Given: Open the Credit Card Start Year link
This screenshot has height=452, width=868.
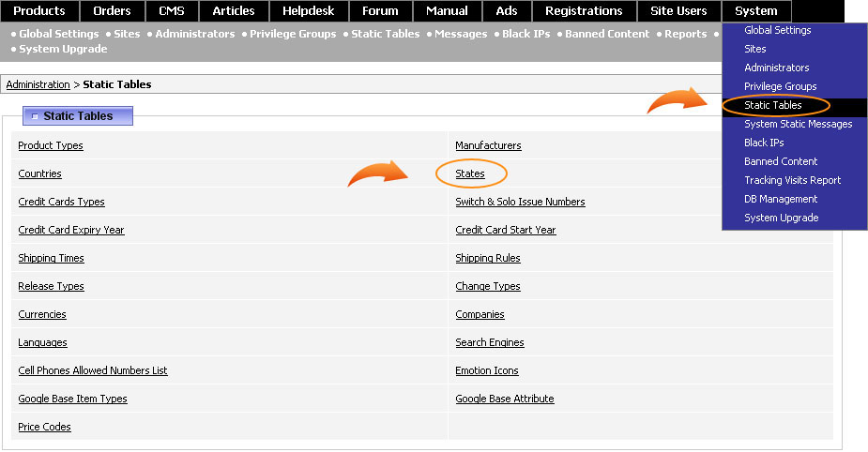Looking at the screenshot, I should click(506, 230).
